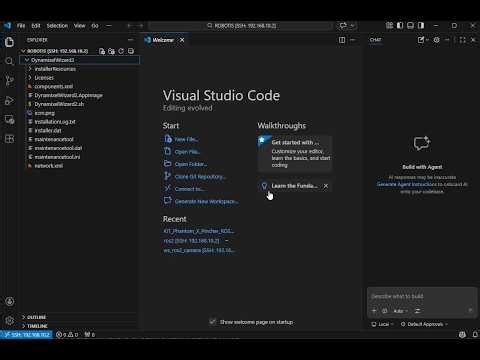
Task: Maximize the chat panel
Action: pos(462,40)
